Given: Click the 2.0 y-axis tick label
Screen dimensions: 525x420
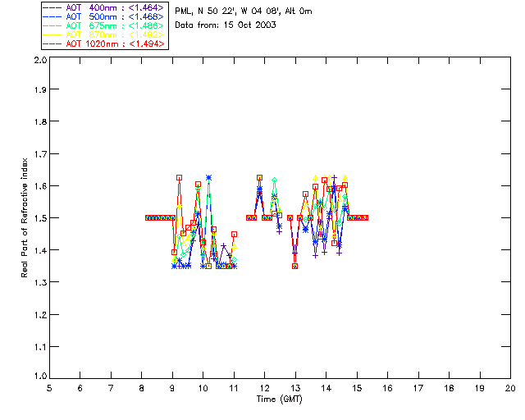Looking at the screenshot, I should click(x=40, y=60).
